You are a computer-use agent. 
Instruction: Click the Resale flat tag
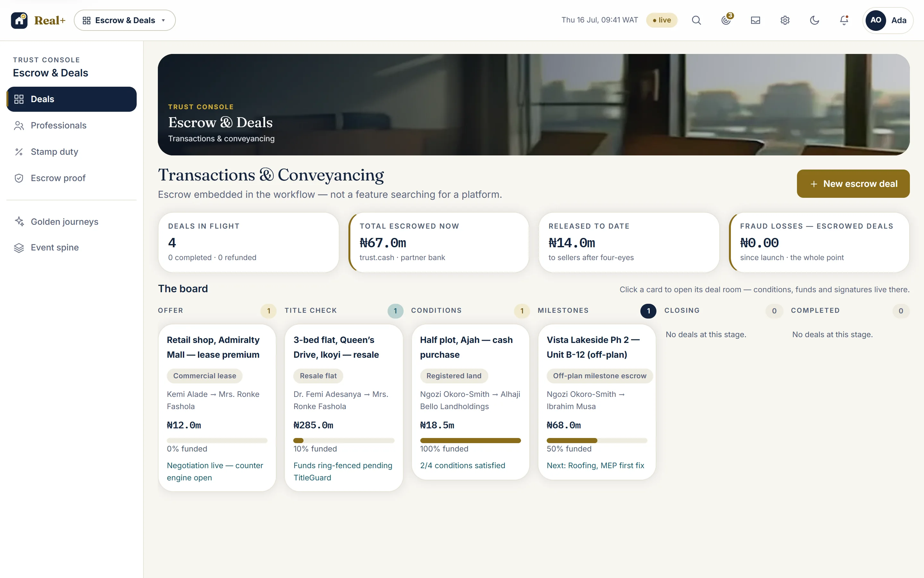click(318, 376)
